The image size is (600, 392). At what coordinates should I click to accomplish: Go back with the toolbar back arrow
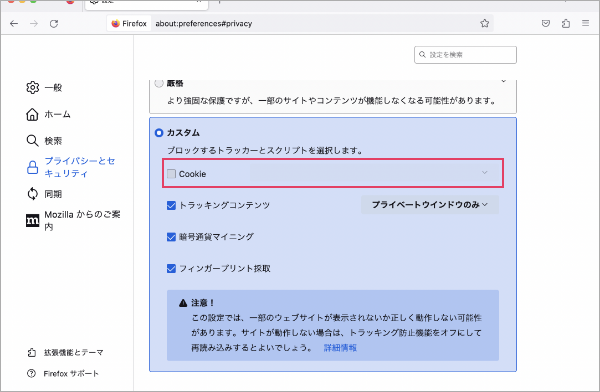(14, 24)
